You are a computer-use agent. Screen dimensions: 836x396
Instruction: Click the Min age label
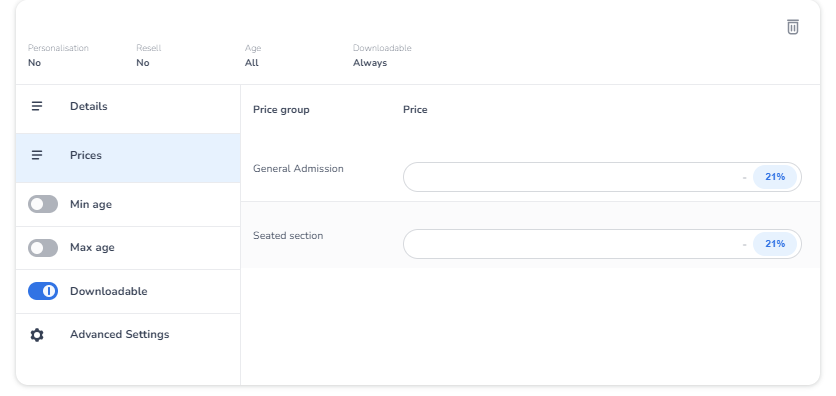pos(91,205)
